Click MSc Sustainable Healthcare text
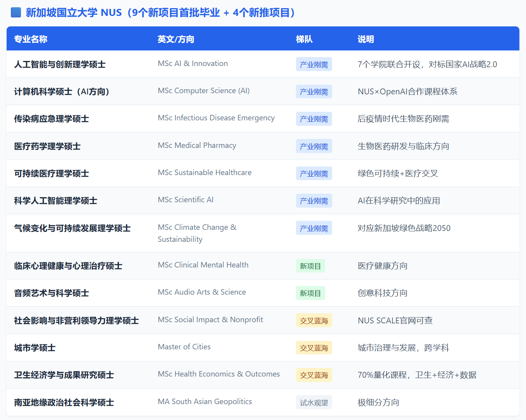526x420 pixels. coord(205,173)
